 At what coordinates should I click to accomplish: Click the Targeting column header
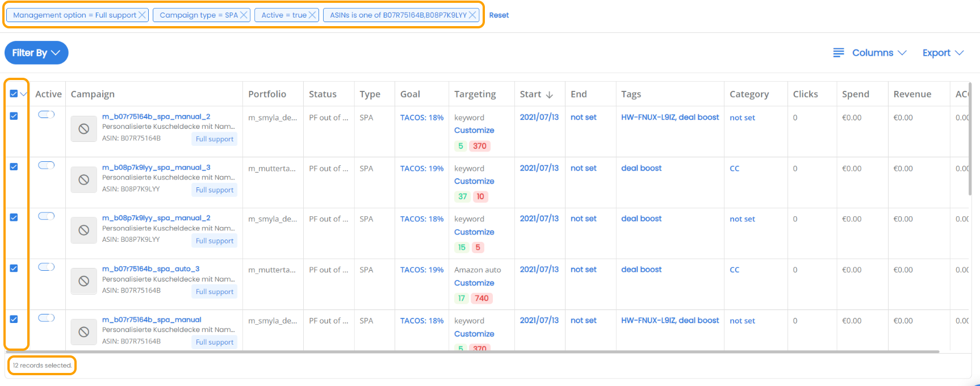pyautogui.click(x=475, y=94)
